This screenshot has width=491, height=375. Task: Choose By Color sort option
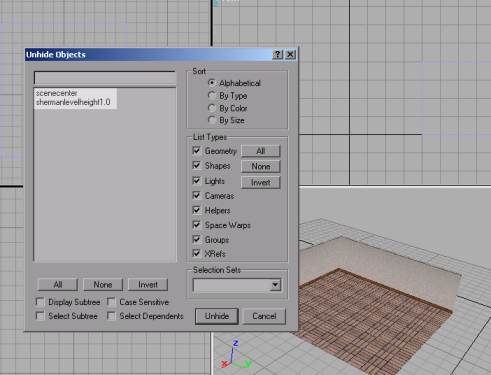pyautogui.click(x=212, y=108)
